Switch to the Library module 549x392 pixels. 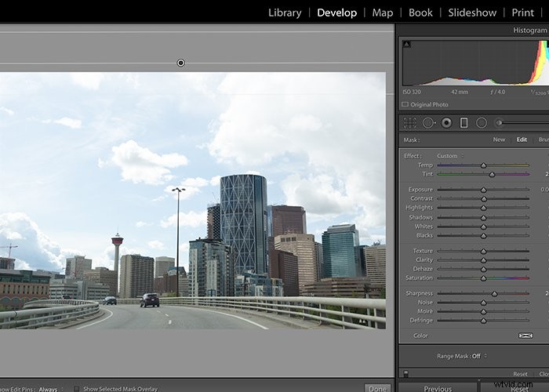(285, 13)
